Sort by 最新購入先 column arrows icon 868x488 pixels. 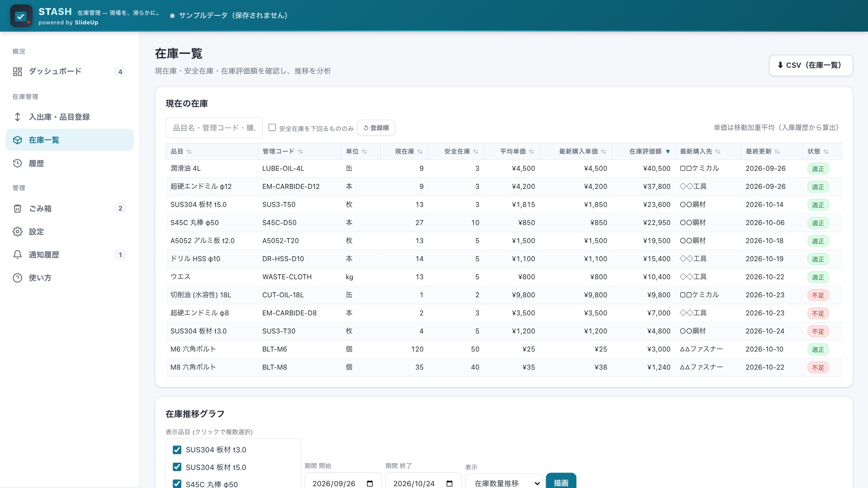coord(718,152)
